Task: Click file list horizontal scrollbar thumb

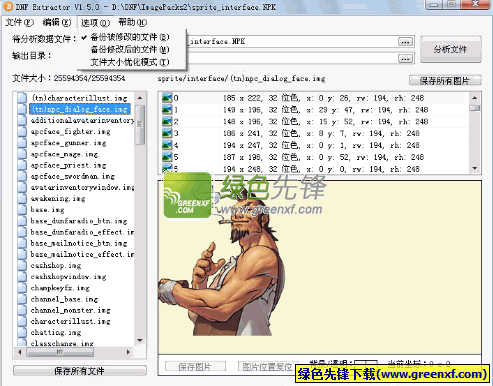Action: click(60, 352)
